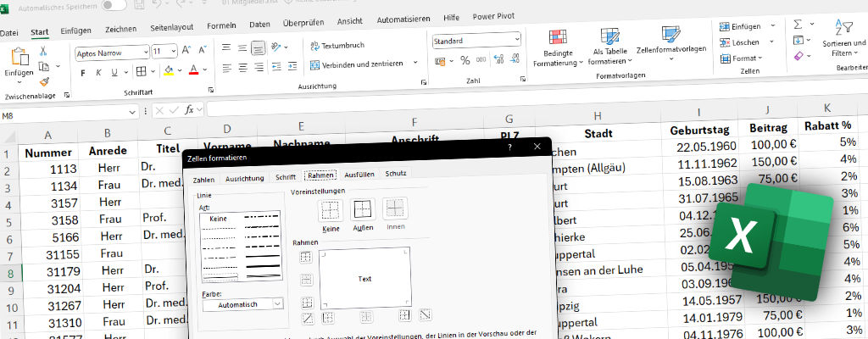Switch to the Ausfüllen tab in dialog
The height and width of the screenshot is (339, 868).
tap(359, 174)
